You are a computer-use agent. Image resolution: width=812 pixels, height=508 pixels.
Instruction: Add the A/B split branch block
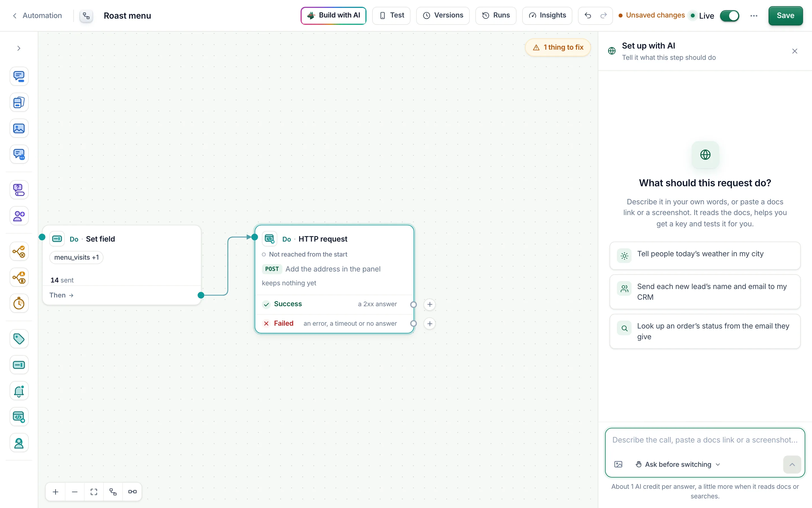coord(19,277)
